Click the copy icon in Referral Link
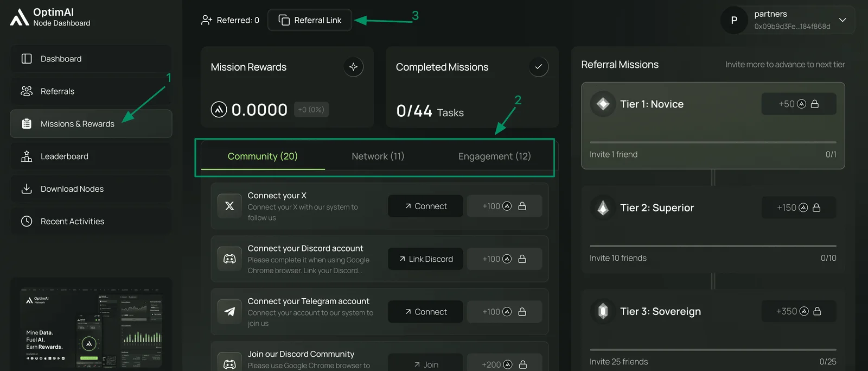Image resolution: width=868 pixels, height=371 pixels. pyautogui.click(x=284, y=20)
